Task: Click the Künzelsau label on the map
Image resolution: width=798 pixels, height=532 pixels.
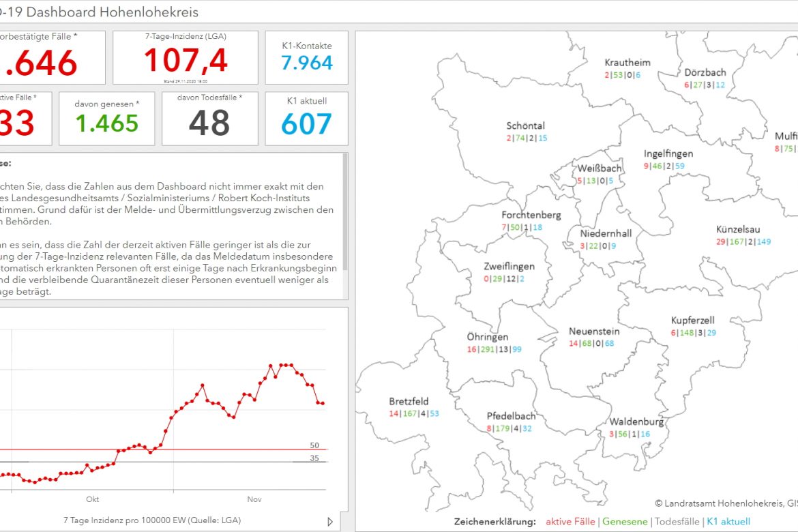Action: coord(738,230)
